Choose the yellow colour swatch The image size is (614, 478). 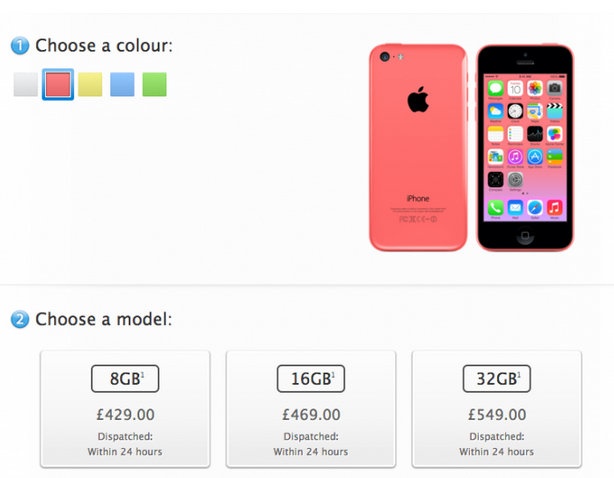pos(90,84)
